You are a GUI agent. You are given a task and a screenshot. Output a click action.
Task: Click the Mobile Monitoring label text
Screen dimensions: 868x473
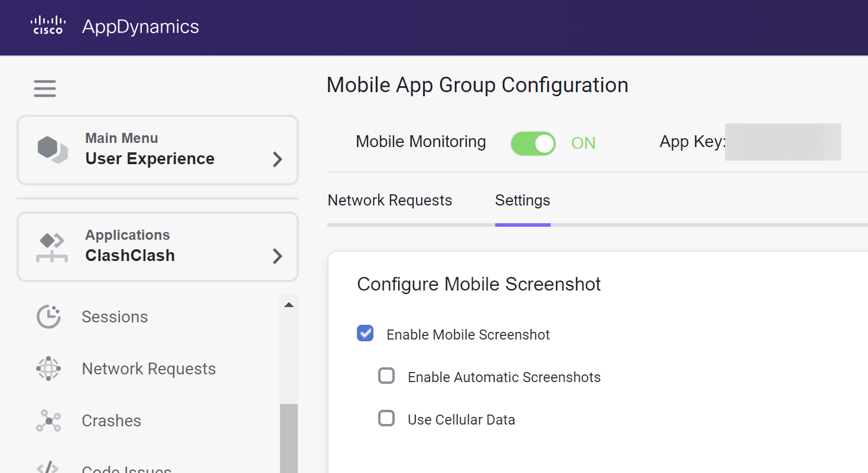421,142
